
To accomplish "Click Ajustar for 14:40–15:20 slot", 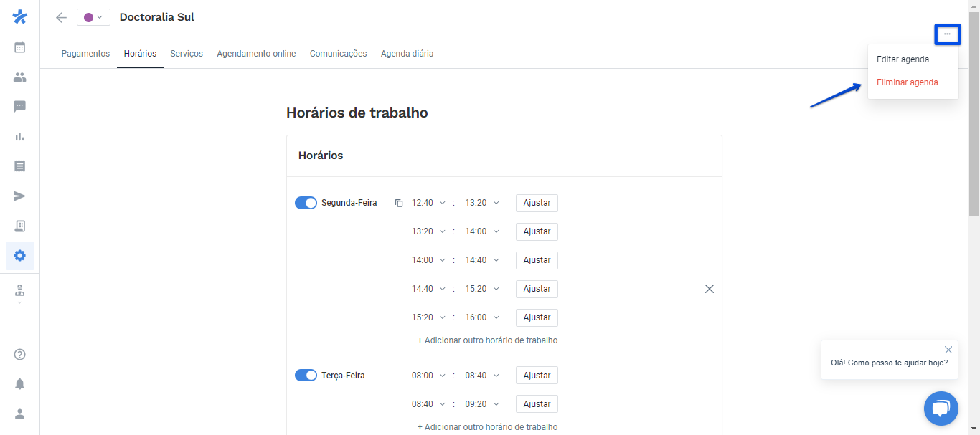I will [x=537, y=289].
